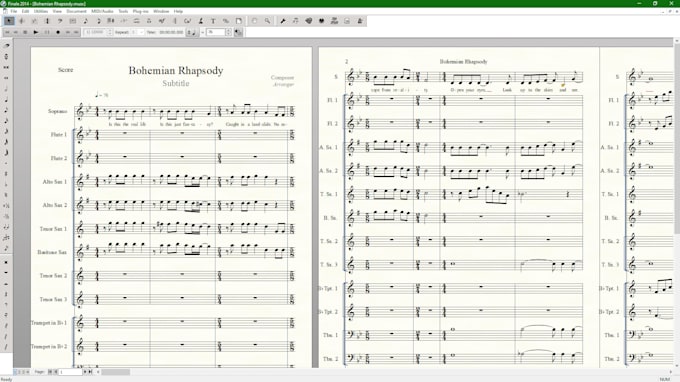Start playback with the Play button
This screenshot has height=382, width=680.
pyautogui.click(x=36, y=32)
